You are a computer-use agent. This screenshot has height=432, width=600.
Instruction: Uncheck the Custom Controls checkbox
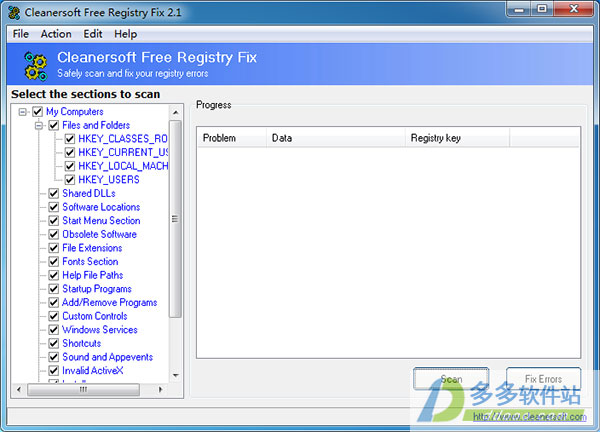click(54, 316)
